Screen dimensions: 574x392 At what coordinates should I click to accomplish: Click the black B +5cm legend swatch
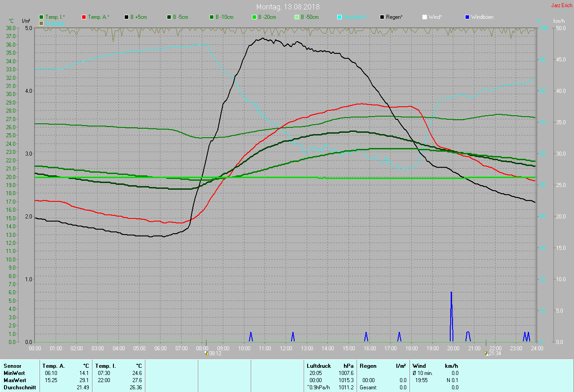[126, 17]
